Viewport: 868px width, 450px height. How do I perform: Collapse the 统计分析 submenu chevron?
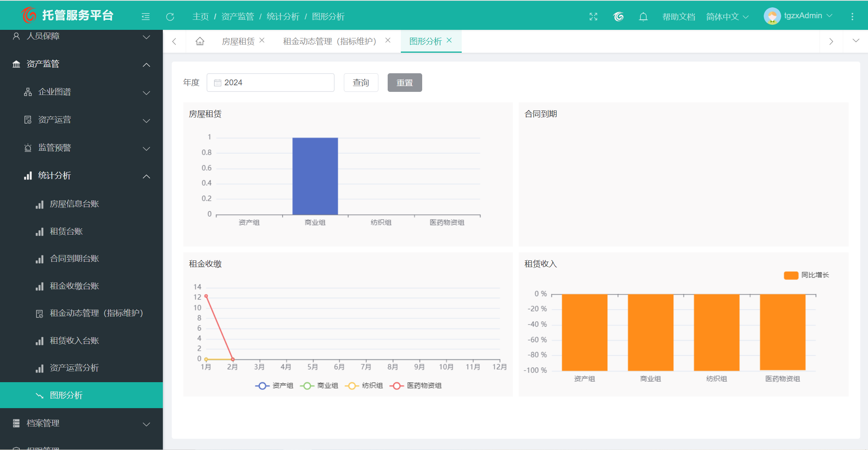147,176
